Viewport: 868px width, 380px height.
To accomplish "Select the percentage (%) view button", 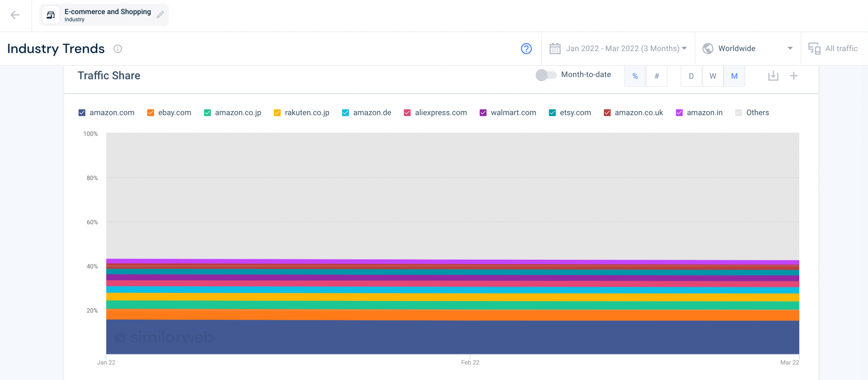I will click(635, 76).
